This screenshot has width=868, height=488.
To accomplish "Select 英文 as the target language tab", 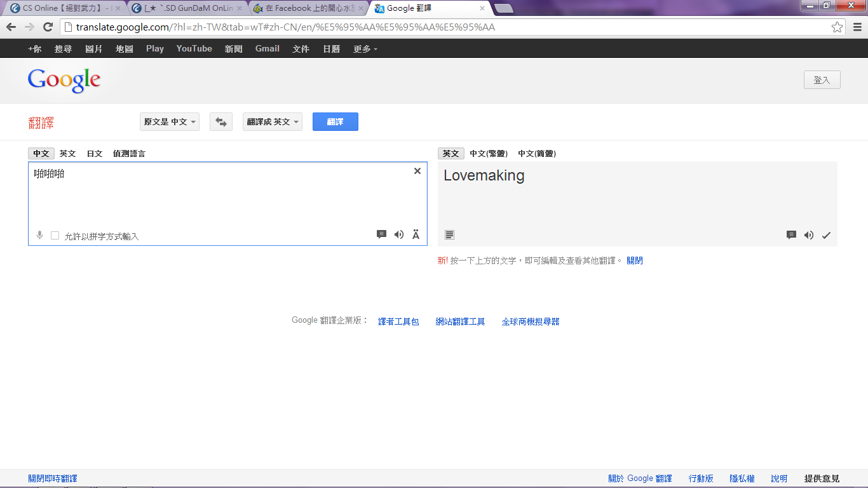I will [x=451, y=154].
